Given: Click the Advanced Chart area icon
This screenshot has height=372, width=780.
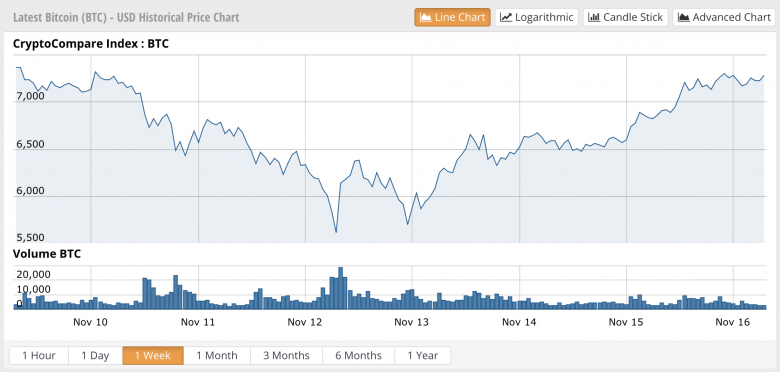Looking at the screenshot, I should (x=684, y=17).
